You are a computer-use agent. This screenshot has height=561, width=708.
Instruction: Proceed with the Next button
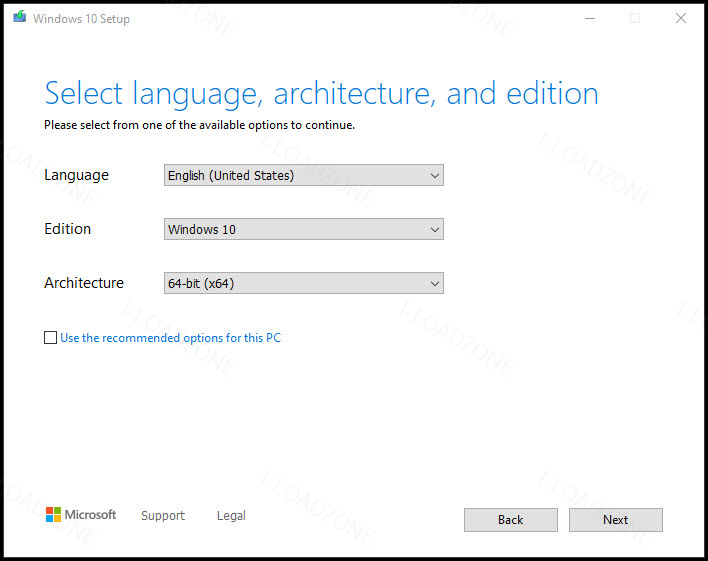[615, 520]
